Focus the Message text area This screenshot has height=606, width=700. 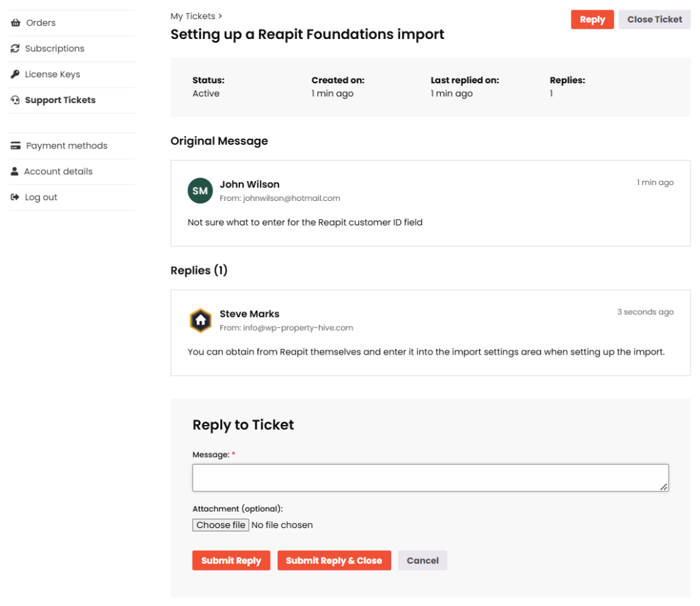click(x=431, y=478)
